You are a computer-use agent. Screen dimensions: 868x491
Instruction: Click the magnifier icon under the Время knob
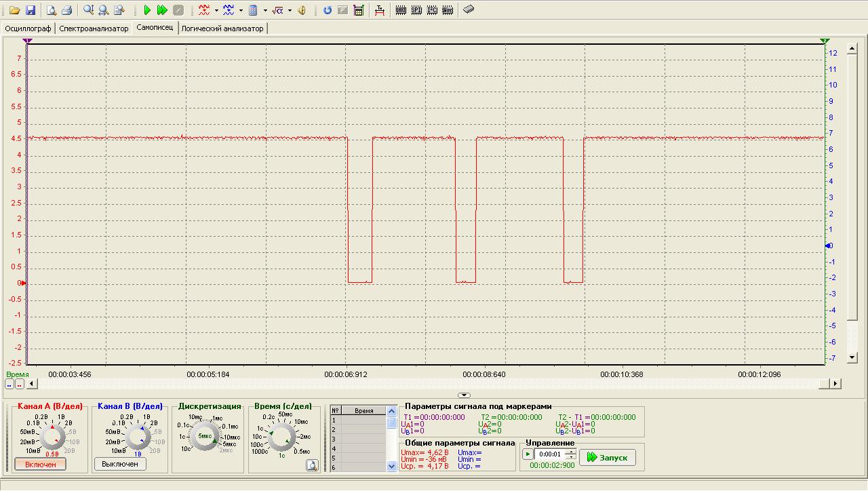click(x=311, y=465)
